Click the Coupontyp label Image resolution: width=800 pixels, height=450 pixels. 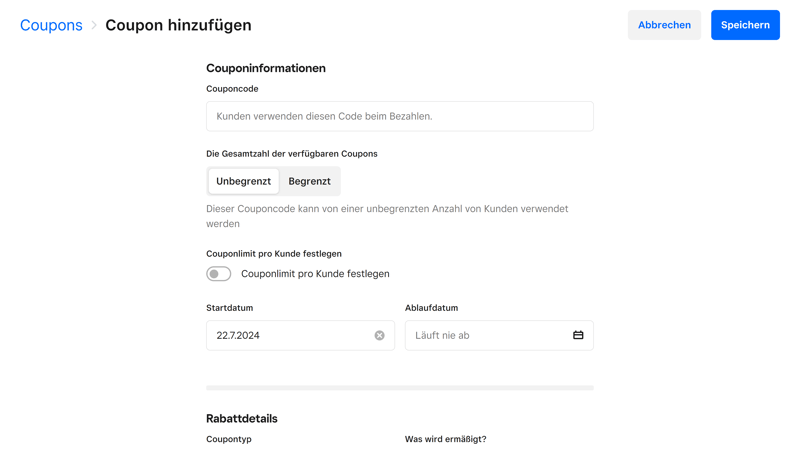click(229, 439)
